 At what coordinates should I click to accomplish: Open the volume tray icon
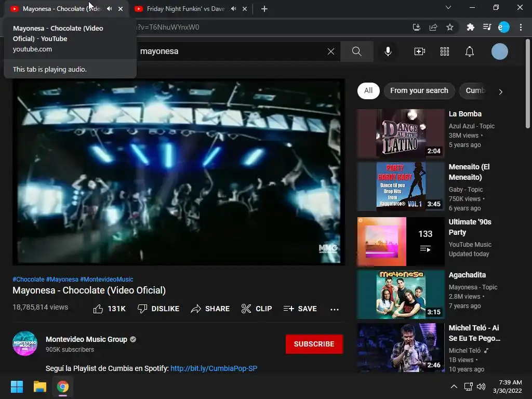(481, 387)
